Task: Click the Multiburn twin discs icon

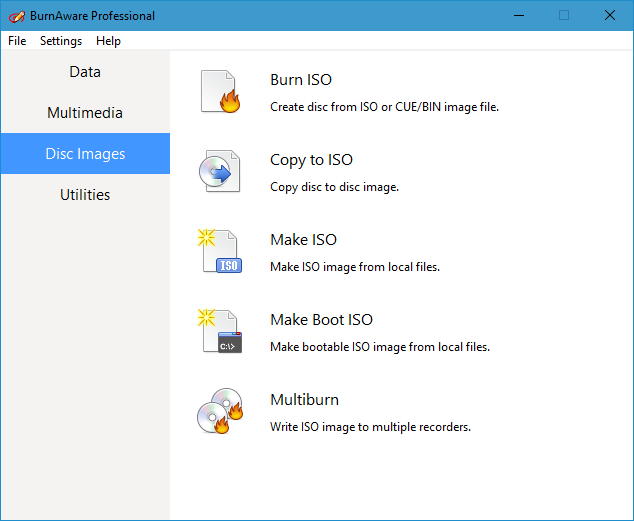Action: click(x=220, y=411)
